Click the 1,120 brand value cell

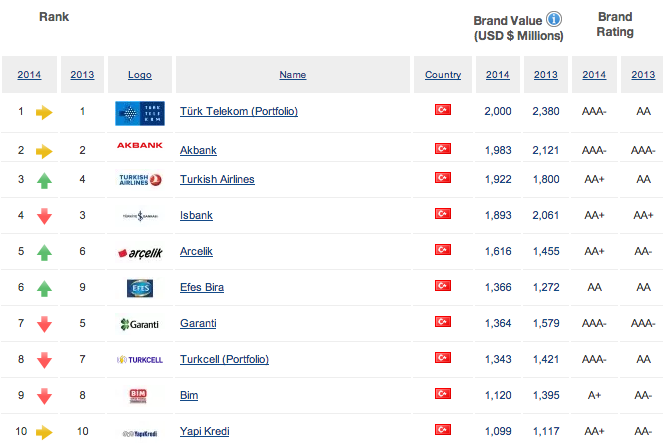click(x=498, y=395)
